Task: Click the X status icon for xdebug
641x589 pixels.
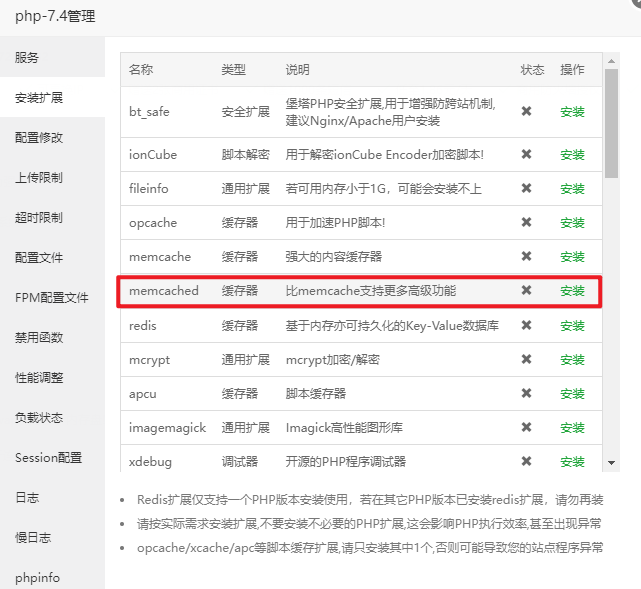Action: point(527,461)
